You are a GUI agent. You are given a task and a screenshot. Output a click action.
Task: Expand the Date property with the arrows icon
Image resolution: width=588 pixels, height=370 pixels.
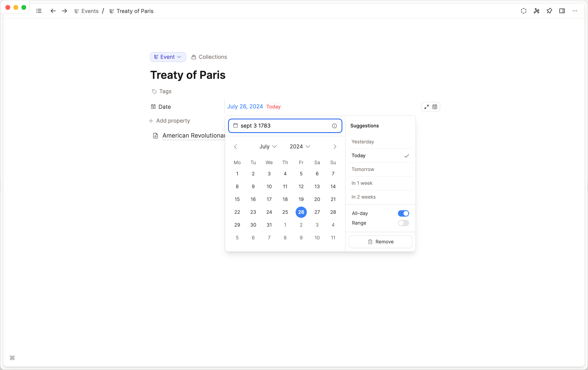pyautogui.click(x=426, y=107)
